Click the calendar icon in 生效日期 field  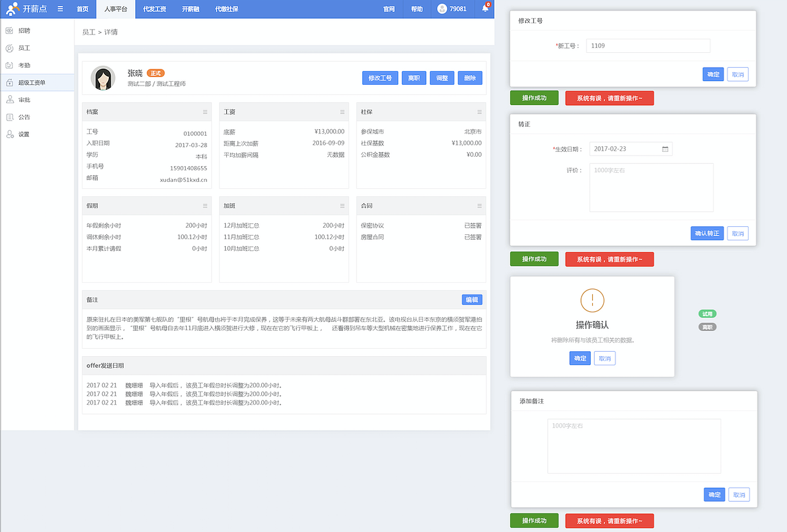click(x=665, y=149)
